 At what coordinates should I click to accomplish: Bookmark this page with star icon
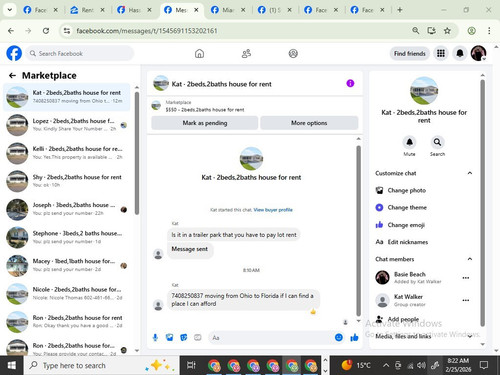click(447, 31)
